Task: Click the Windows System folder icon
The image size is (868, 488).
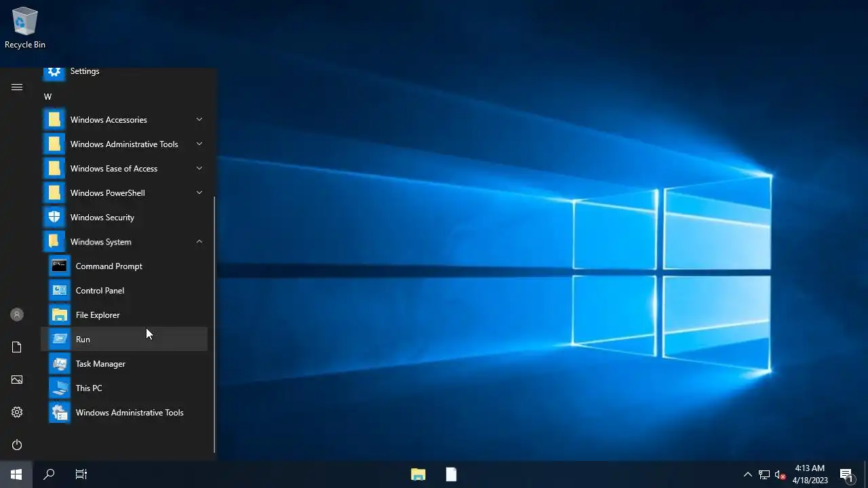Action: 54,242
